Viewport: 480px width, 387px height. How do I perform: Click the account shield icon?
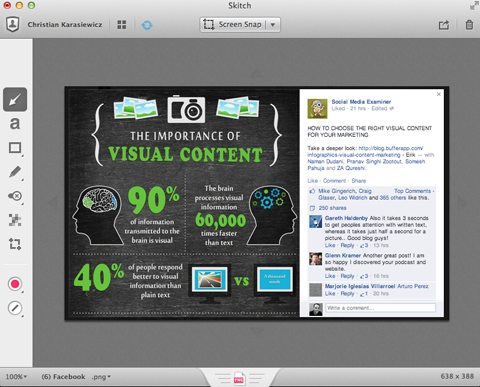pyautogui.click(x=13, y=25)
